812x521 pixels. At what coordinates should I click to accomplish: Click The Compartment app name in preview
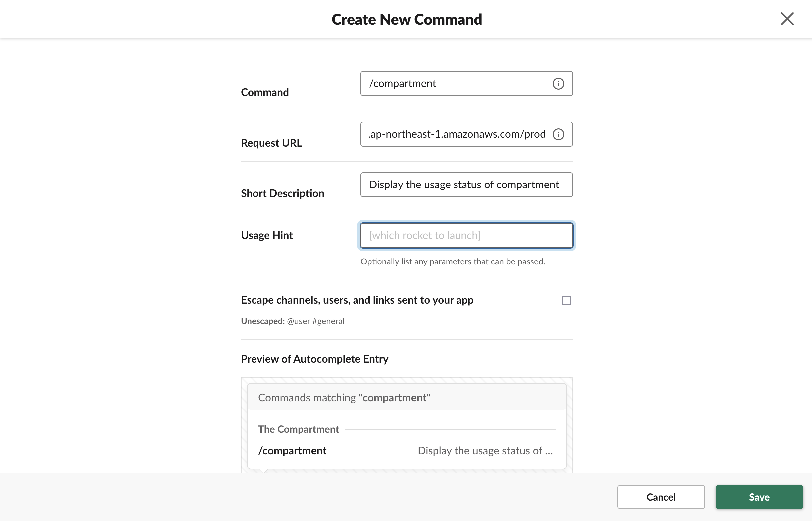coord(298,429)
